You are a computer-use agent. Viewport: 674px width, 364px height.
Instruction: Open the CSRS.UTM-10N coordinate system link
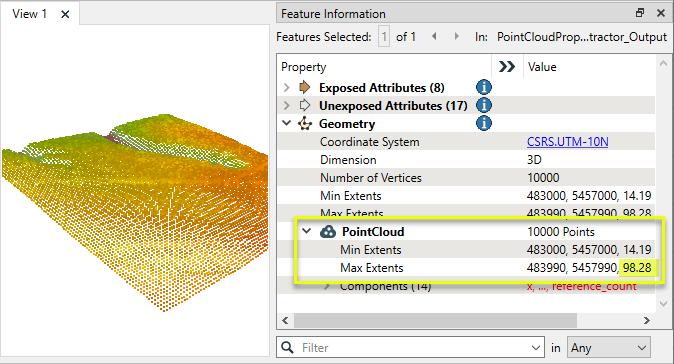[x=567, y=142]
